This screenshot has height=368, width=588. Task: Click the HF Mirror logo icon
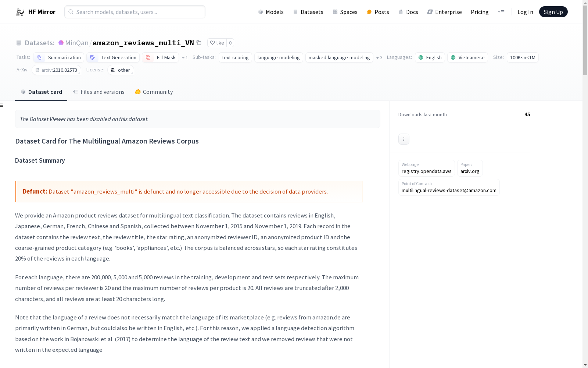click(20, 12)
